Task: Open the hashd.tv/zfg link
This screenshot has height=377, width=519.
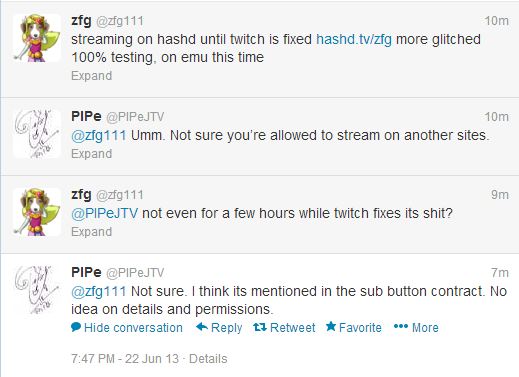Action: pos(354,39)
